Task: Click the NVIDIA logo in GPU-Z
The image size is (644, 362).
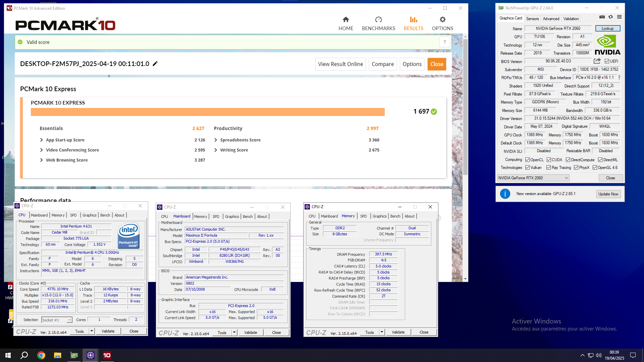Action: pyautogui.click(x=607, y=45)
